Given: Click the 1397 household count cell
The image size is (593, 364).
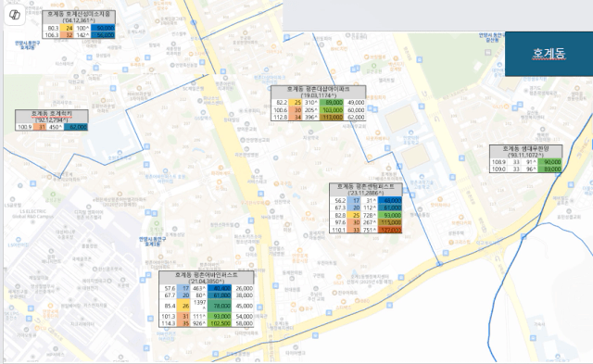Looking at the screenshot, I should (x=200, y=306).
